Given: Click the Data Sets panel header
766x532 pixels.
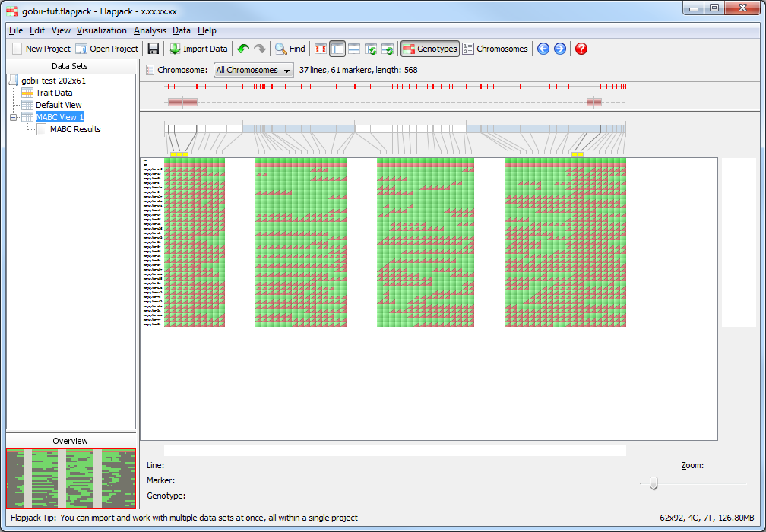Looking at the screenshot, I should pos(70,66).
